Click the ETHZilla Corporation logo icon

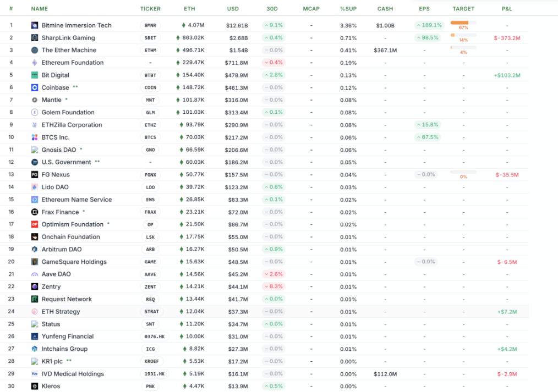click(35, 125)
